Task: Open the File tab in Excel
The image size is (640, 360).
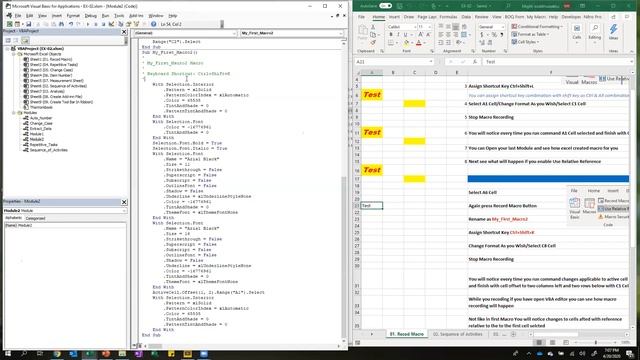Action: click(x=362, y=17)
